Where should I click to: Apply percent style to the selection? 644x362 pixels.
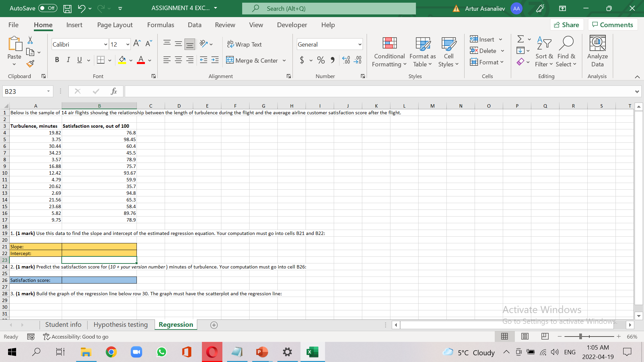(320, 60)
